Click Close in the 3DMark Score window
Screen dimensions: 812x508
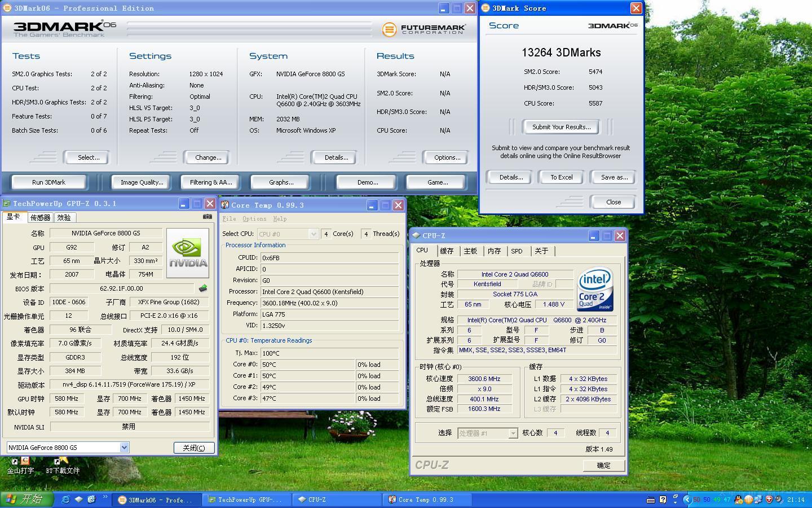point(614,202)
